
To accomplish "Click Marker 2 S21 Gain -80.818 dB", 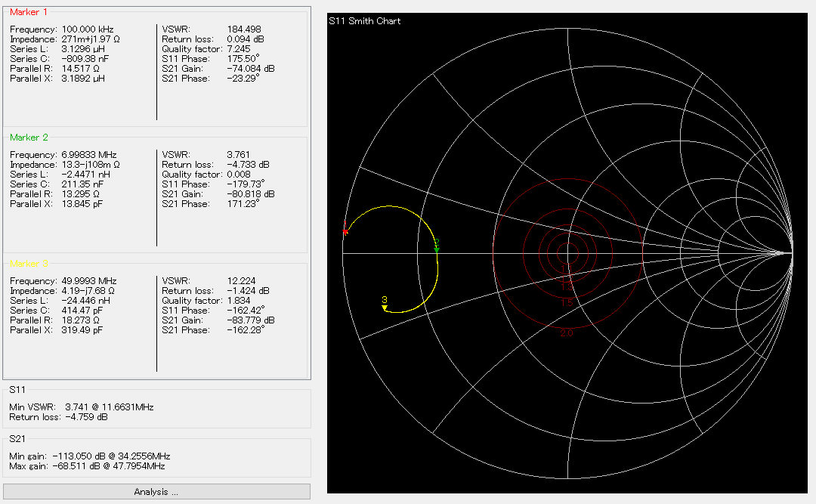I will click(251, 194).
